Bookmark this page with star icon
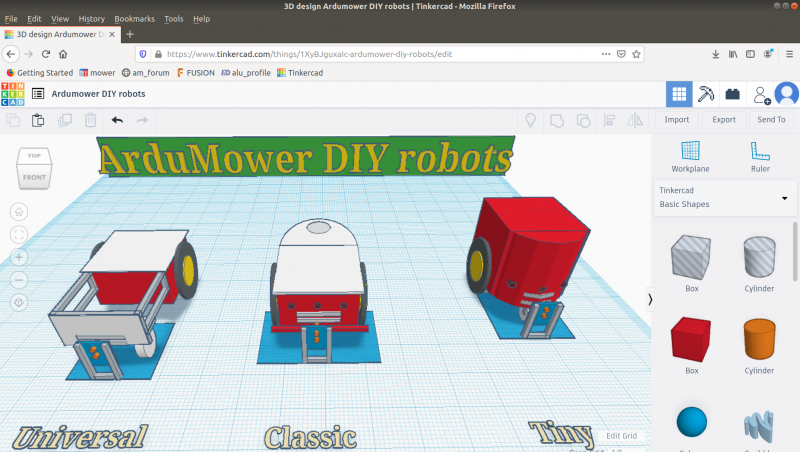Screen dimensions: 800x452 coord(636,54)
